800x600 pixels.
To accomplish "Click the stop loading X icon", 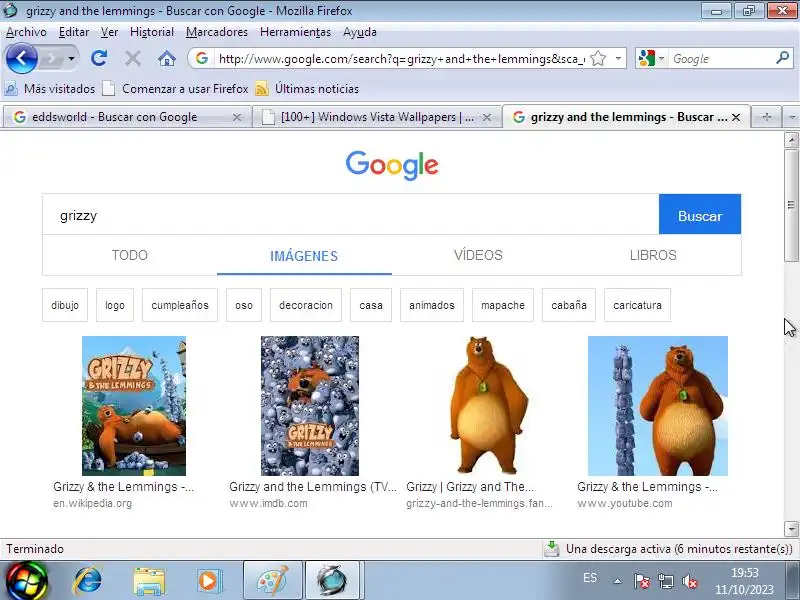I will coord(133,59).
